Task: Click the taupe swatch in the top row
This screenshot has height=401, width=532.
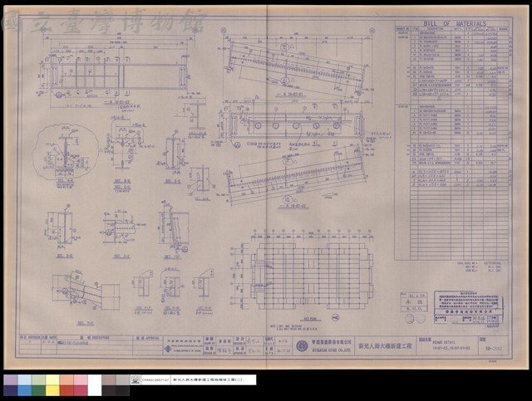Action: (x=109, y=379)
